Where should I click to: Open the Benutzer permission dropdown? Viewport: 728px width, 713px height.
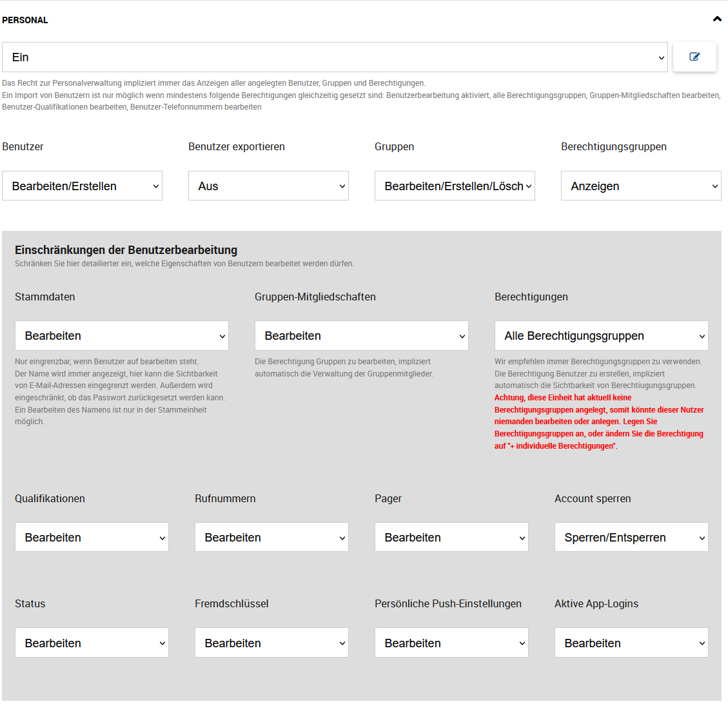point(82,186)
